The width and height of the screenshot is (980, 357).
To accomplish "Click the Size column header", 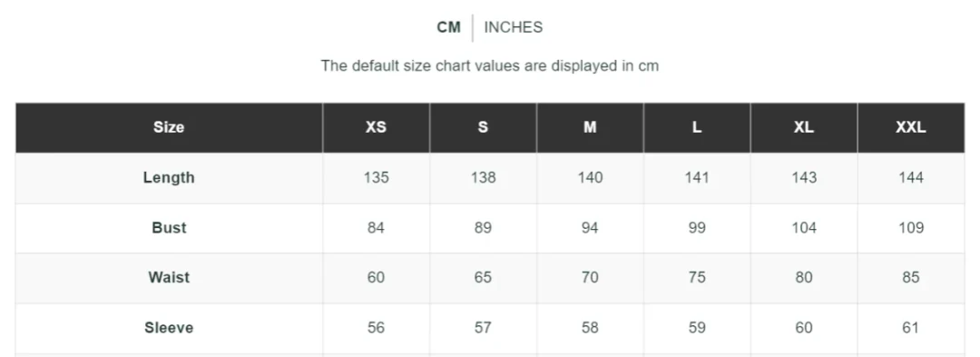I will click(x=169, y=127).
